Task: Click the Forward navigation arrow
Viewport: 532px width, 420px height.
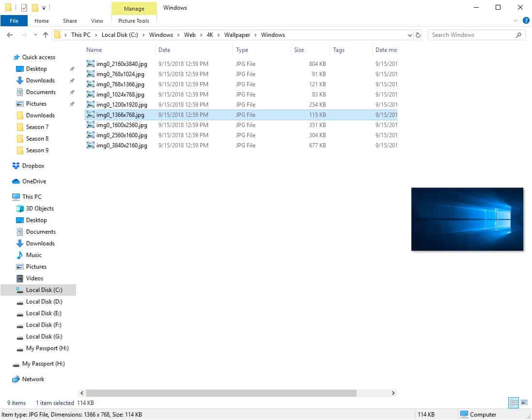Action: tap(24, 35)
